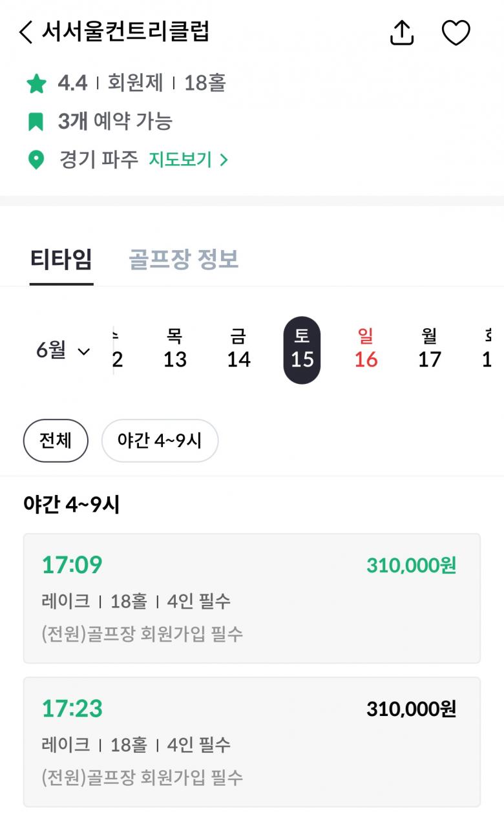The image size is (504, 822).
Task: Tap the back arrow icon
Action: (26, 32)
